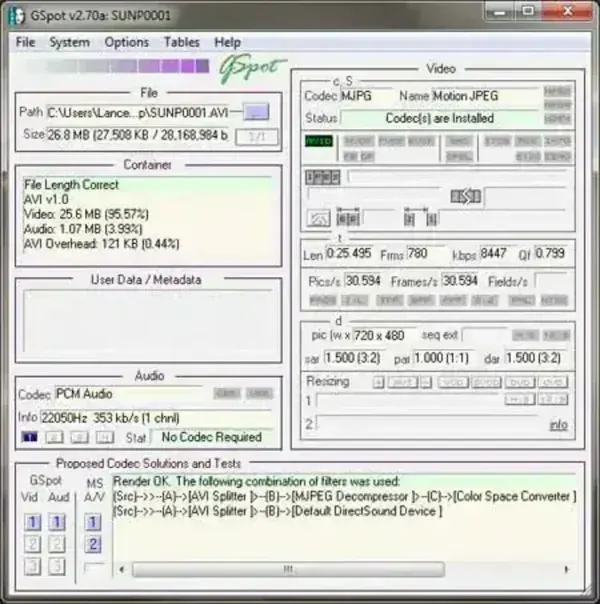Click the left scroll arrow in codec solutions

click(122, 569)
